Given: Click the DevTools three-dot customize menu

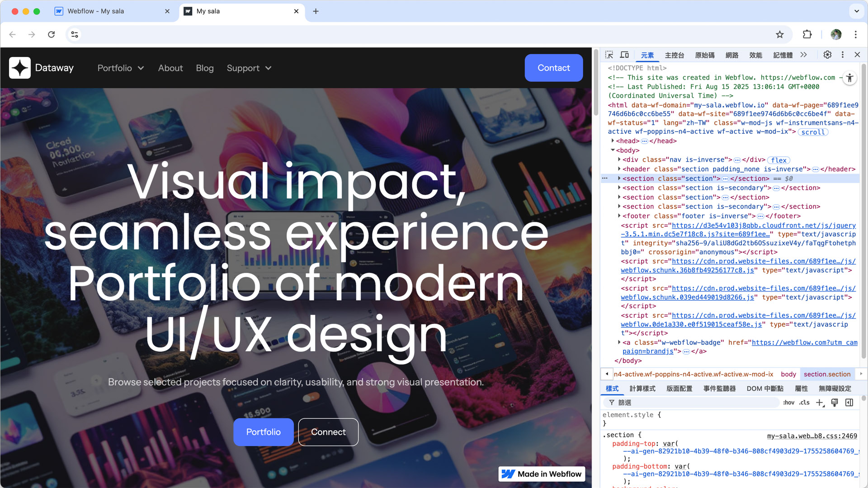Looking at the screenshot, I should [842, 55].
